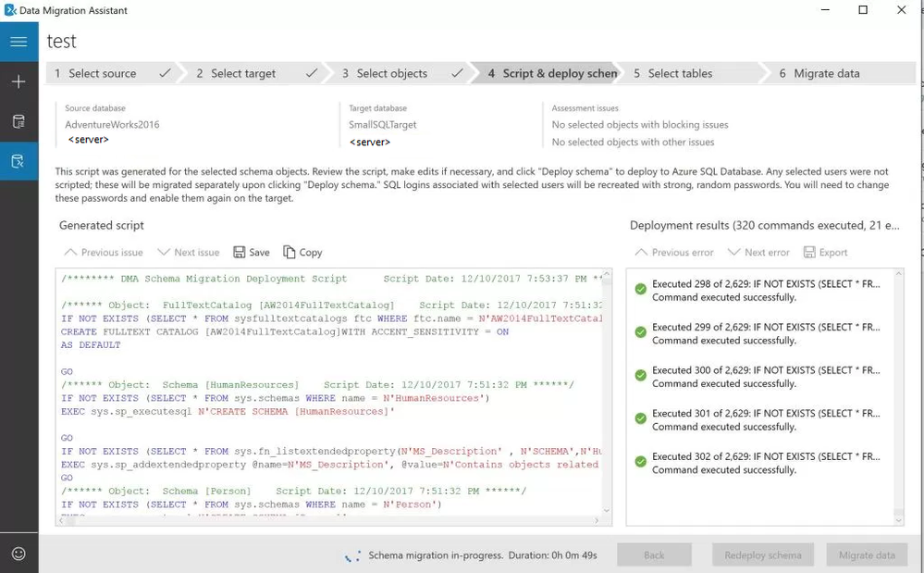Click the Next issue label
Screen dimensions: 924x573
click(x=197, y=253)
